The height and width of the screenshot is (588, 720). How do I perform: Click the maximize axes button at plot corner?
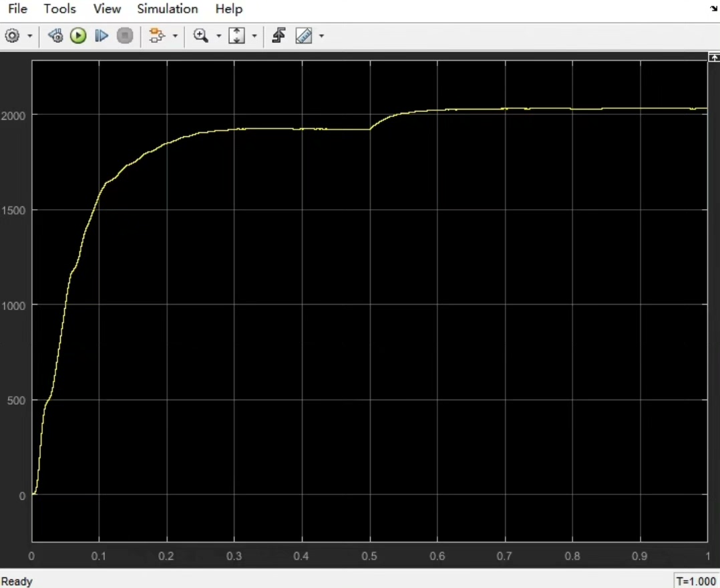tap(714, 57)
